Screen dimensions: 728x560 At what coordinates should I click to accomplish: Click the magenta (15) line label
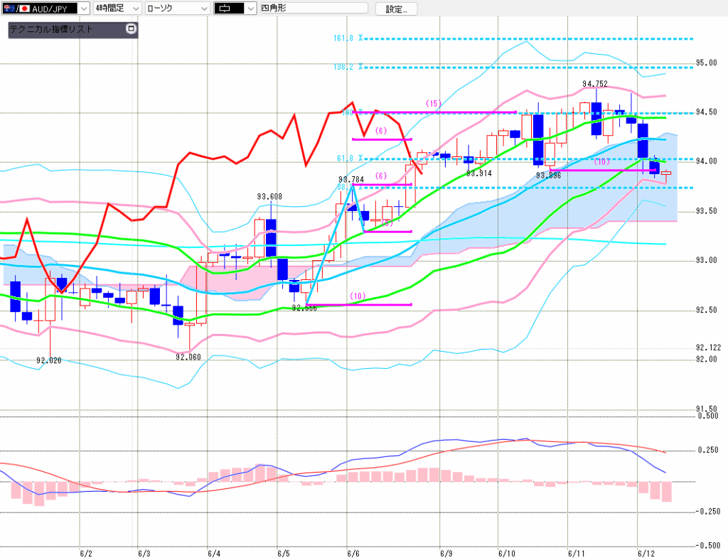pos(434,104)
